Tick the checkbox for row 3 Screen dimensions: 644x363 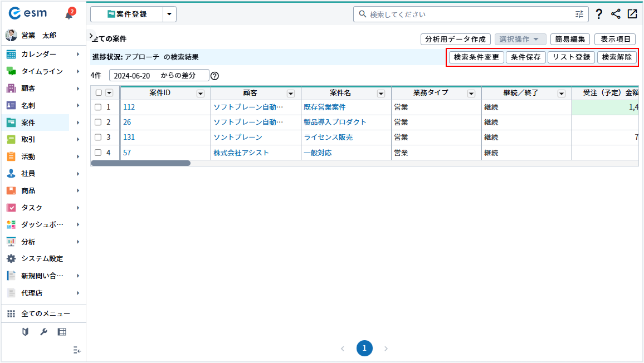(x=98, y=137)
